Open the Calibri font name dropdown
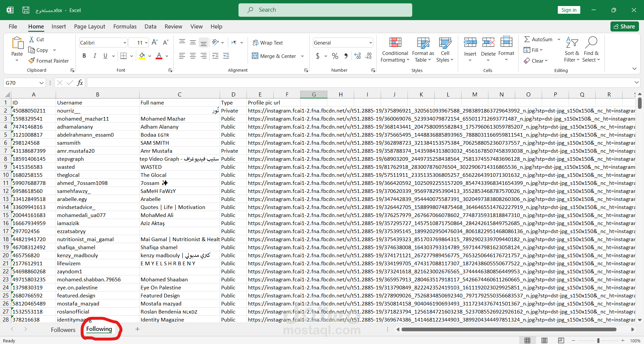Viewport: 644px width, 344px height. pyautogui.click(x=125, y=43)
